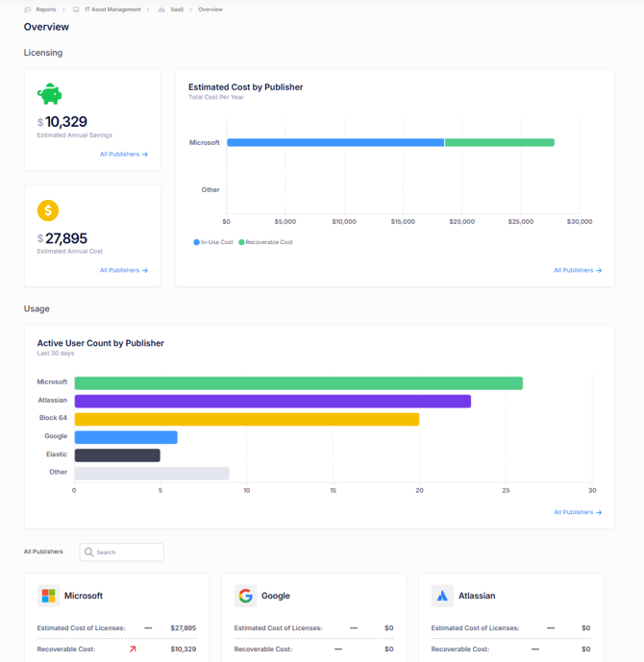Click the green piggy bank savings icon
Image resolution: width=644 pixels, height=662 pixels.
49,94
